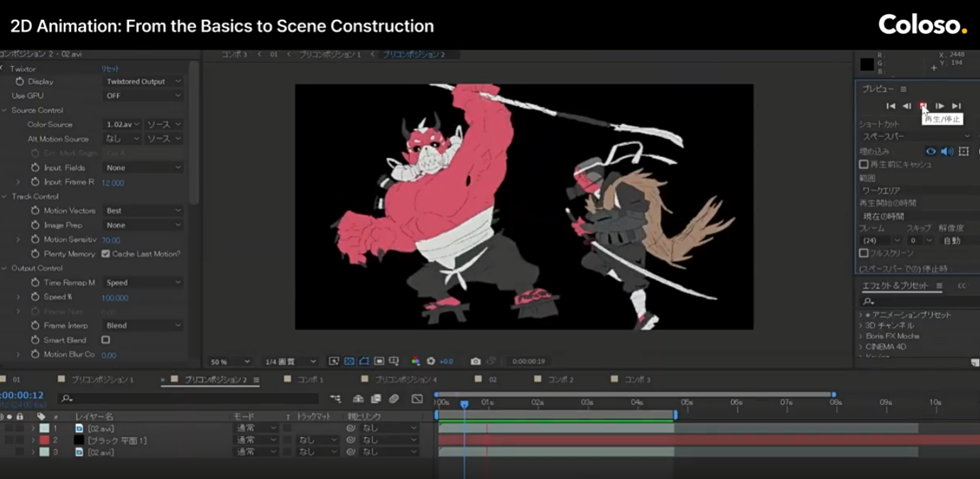Image resolution: width=980 pixels, height=479 pixels.
Task: Uncheck Cache Last Motion checkbox
Action: click(x=106, y=254)
